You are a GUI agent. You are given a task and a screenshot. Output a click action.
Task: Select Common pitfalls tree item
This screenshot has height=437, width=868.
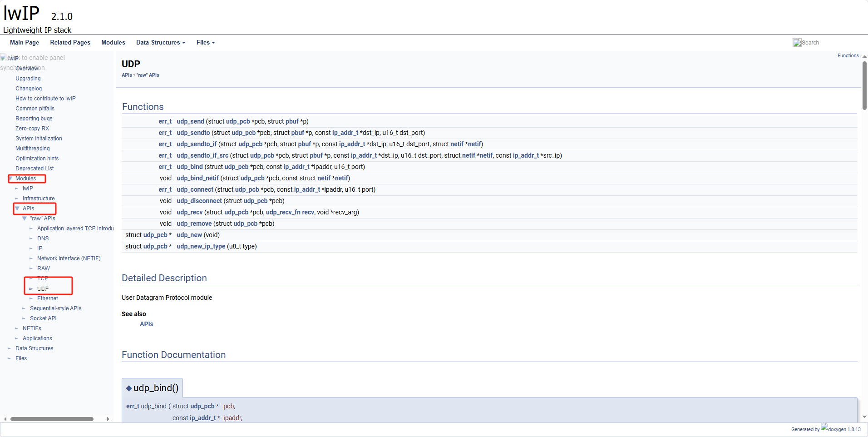[35, 109]
